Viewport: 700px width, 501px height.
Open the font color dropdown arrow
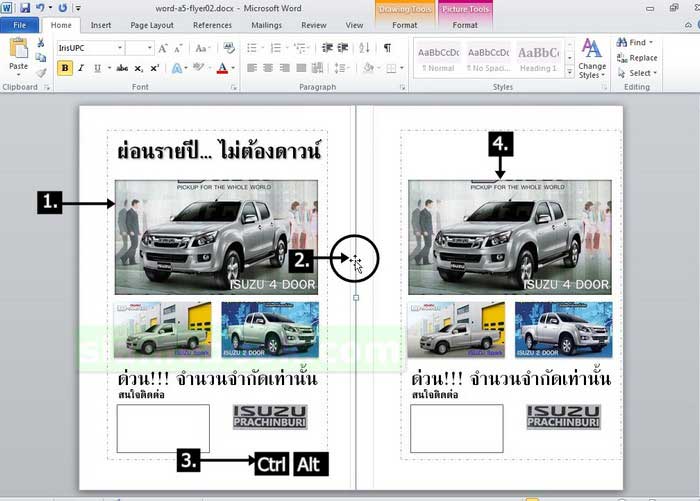pos(233,68)
